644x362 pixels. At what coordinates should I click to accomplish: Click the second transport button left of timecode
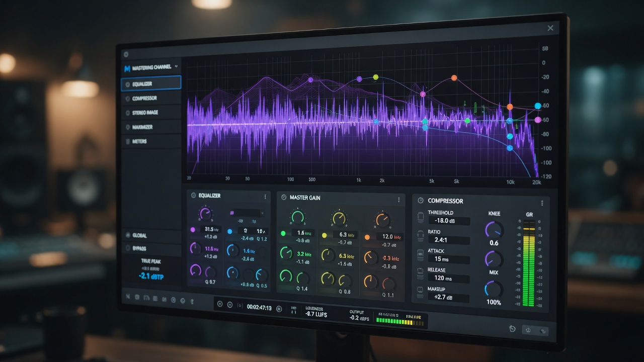230,305
